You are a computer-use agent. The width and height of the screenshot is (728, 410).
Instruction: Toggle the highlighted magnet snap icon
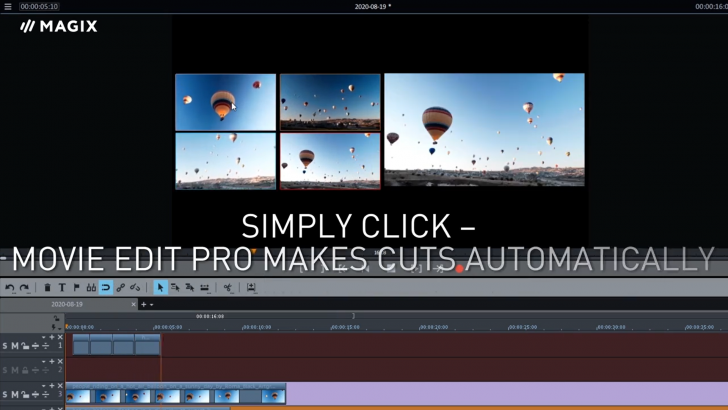tap(106, 288)
